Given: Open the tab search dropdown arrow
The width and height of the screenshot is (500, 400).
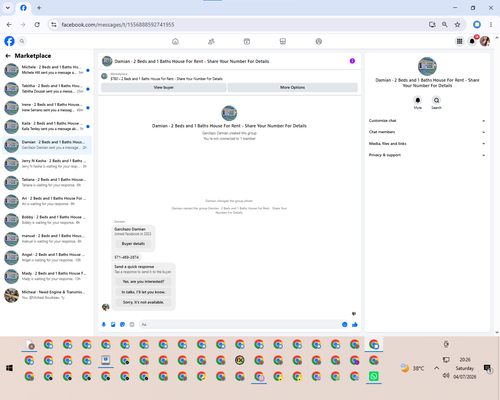Looking at the screenshot, I should (x=8, y=8).
